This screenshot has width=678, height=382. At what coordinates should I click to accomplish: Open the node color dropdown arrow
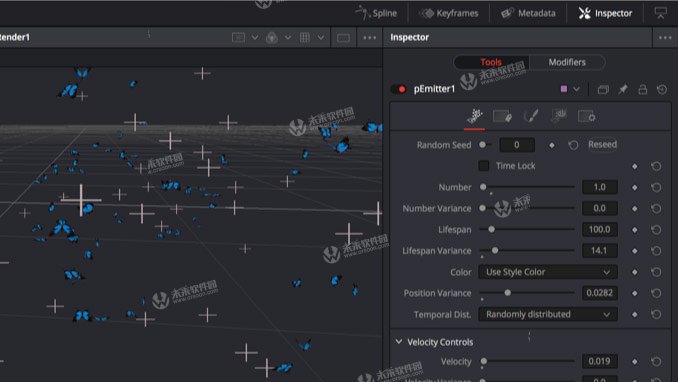tap(576, 89)
